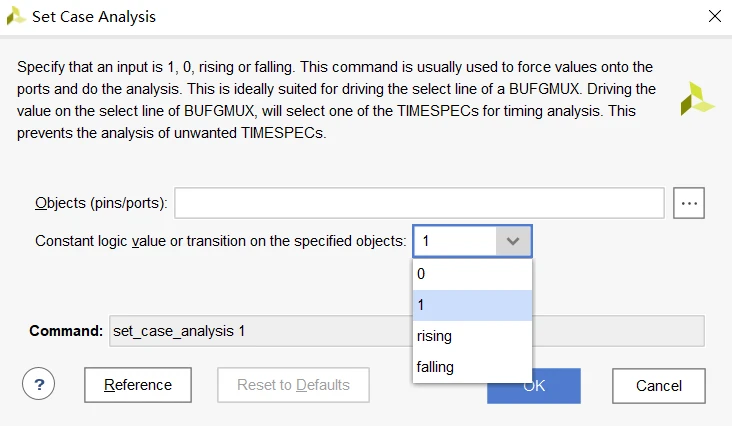Viewport: 732px width, 426px height.
Task: Collapse the logic value dropdown arrow
Action: 513,241
